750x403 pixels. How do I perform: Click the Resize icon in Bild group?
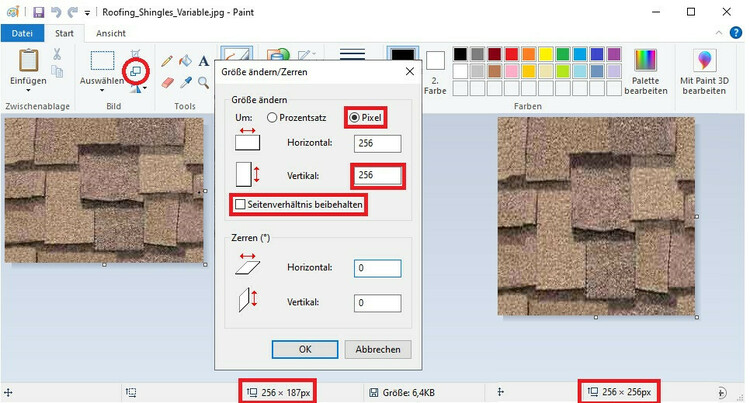(136, 71)
